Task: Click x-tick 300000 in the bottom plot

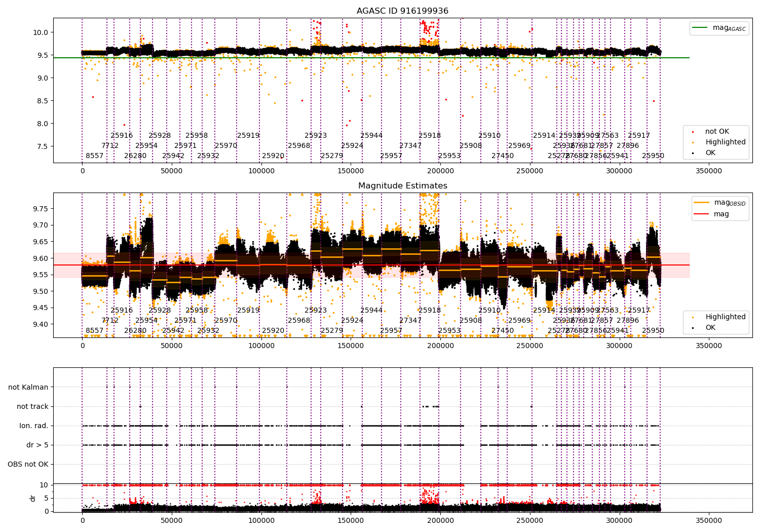Action: coord(619,521)
